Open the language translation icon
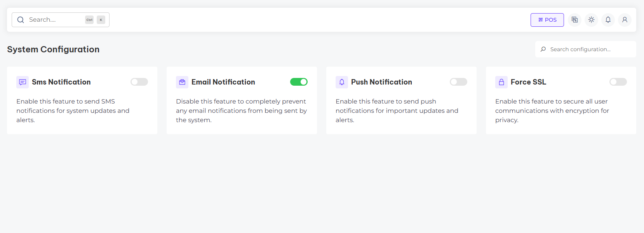This screenshot has width=644, height=233. 574,20
